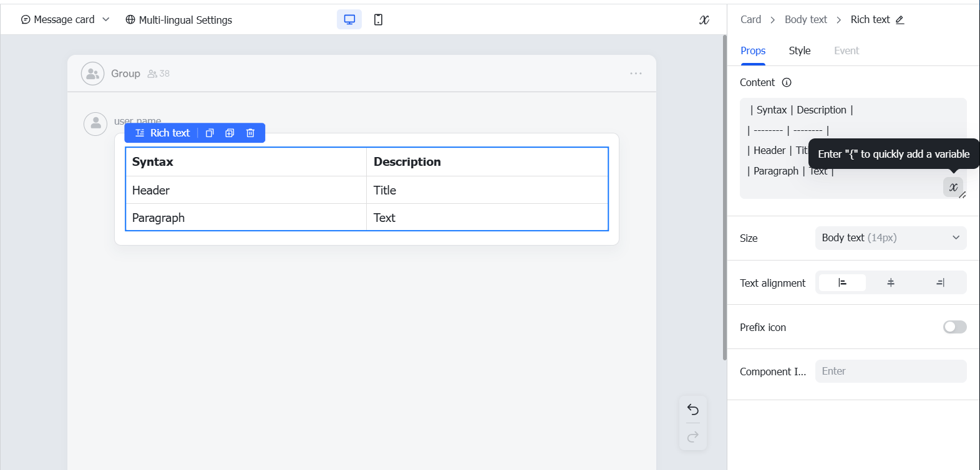Switch to mobile preview mode
The image size is (980, 470).
point(378,19)
